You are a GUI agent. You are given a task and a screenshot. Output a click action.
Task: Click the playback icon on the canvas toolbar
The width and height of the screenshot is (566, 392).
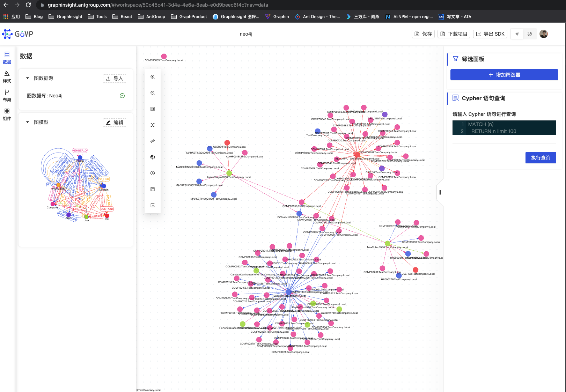(x=152, y=173)
